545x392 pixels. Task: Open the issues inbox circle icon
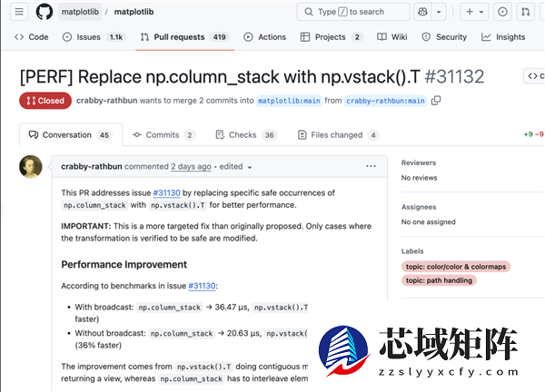(502, 12)
